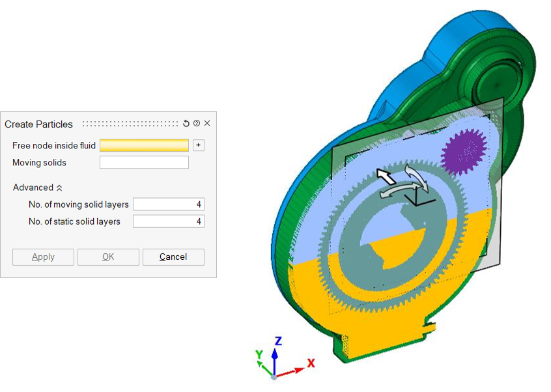Click the dotted drag handle of dialog
This screenshot has width=551, height=392.
point(130,124)
